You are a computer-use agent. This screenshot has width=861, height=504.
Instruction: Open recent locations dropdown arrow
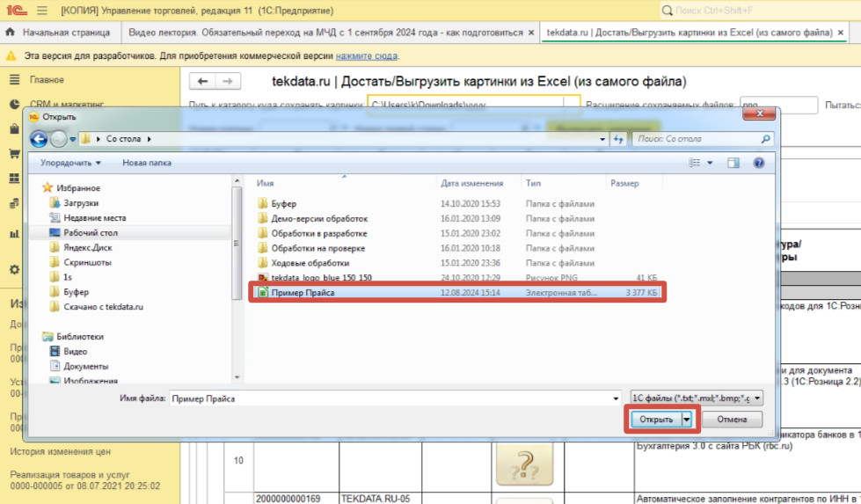coord(72,140)
